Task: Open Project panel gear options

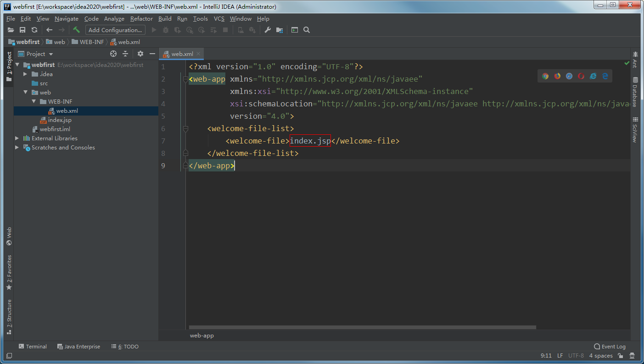Action: pyautogui.click(x=140, y=54)
